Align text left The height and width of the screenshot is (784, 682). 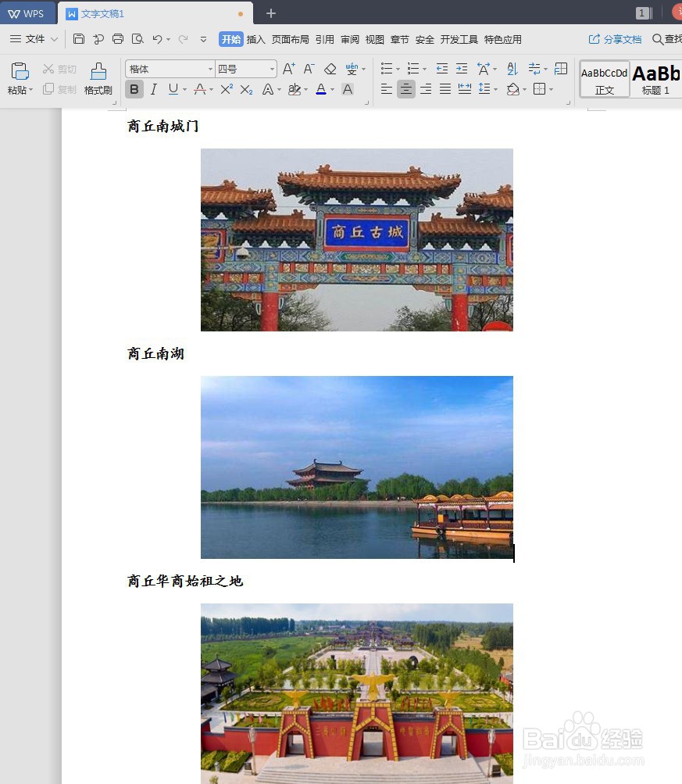click(x=386, y=90)
